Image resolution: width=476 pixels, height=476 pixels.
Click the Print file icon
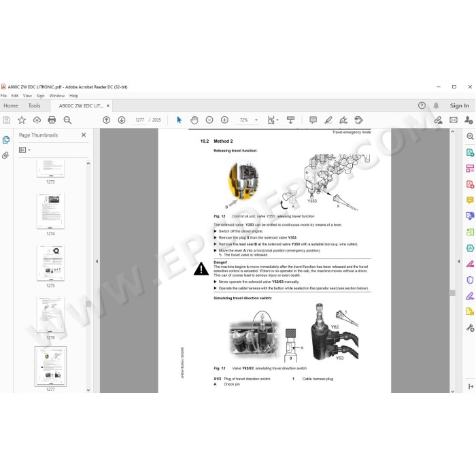(52, 120)
